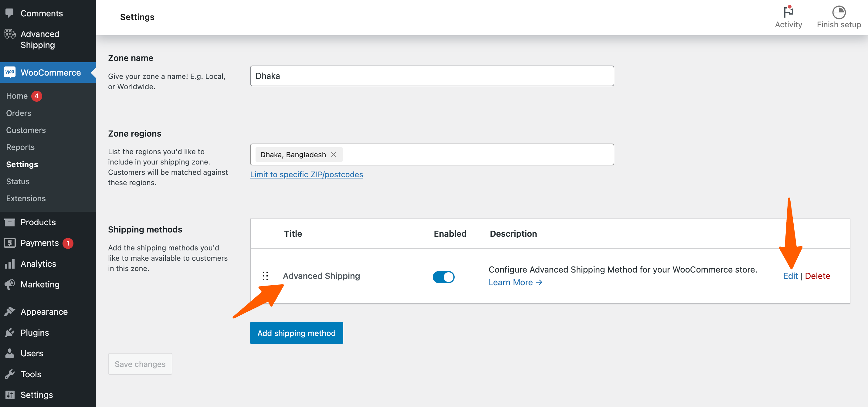
Task: Open the Orders submenu item
Action: pyautogui.click(x=19, y=113)
